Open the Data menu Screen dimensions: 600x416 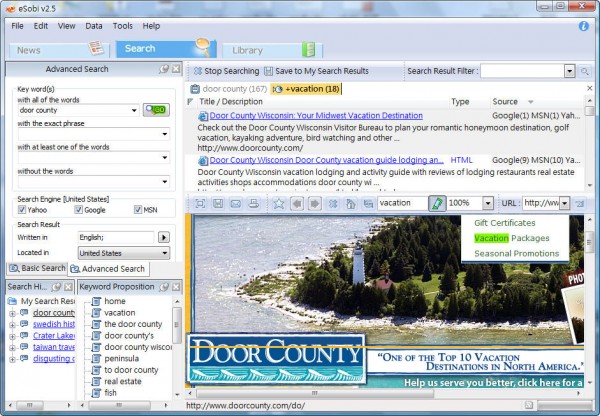[x=94, y=26]
